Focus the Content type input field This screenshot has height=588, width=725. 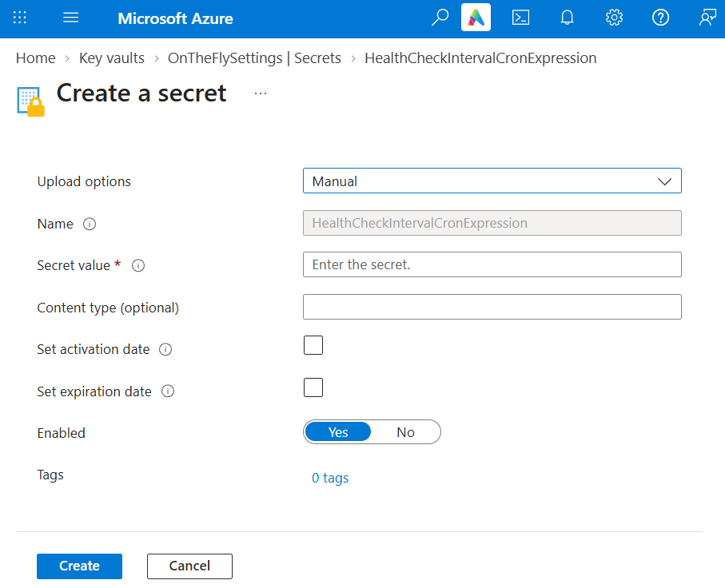(492, 307)
